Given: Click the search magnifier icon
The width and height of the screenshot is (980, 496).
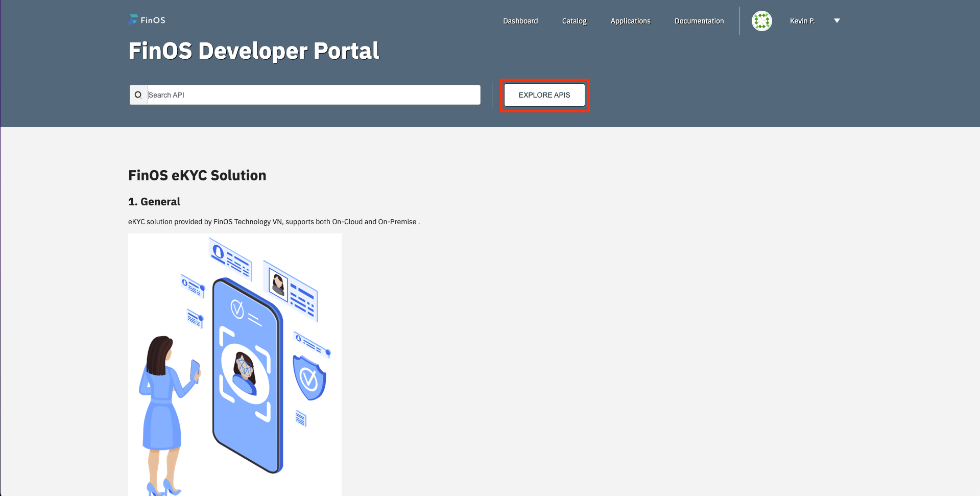Looking at the screenshot, I should (x=138, y=95).
